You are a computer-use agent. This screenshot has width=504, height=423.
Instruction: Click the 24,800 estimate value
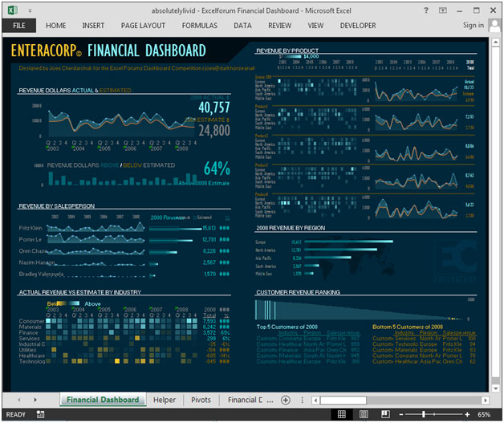pos(214,131)
